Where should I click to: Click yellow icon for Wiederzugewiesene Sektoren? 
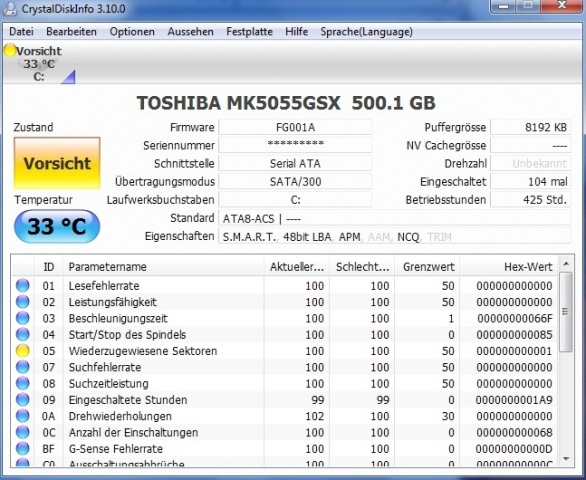[x=22, y=351]
